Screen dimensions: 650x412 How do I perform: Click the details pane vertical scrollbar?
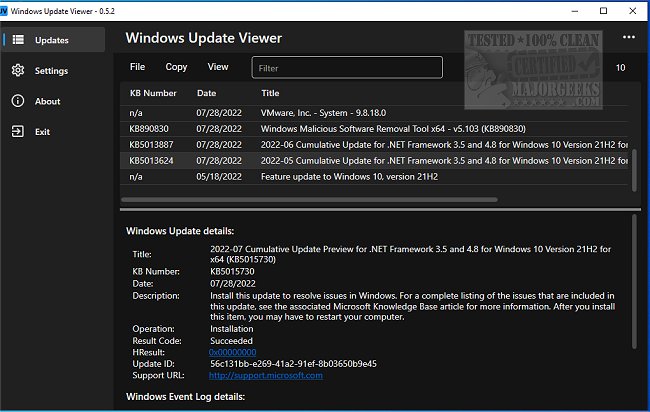[x=634, y=282]
